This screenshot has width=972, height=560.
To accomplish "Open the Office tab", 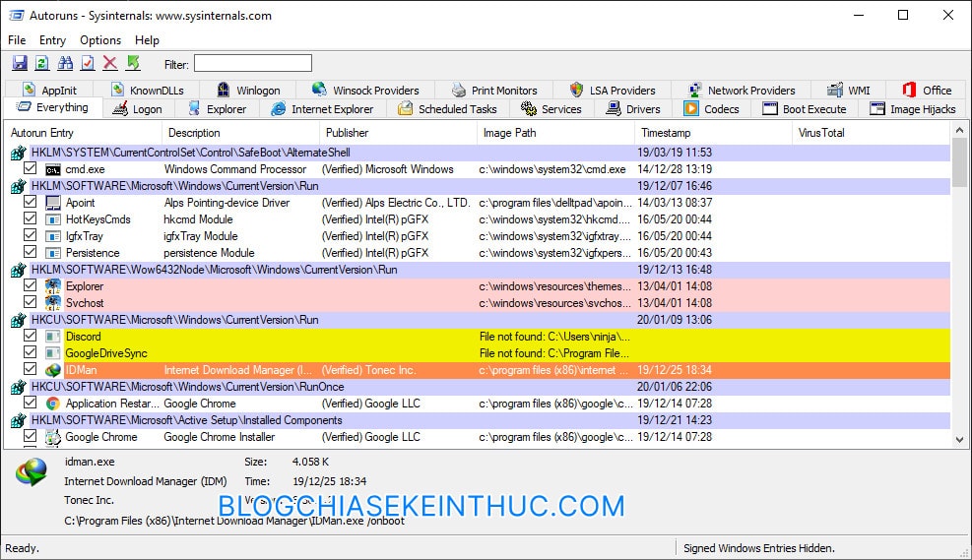I will tap(927, 90).
